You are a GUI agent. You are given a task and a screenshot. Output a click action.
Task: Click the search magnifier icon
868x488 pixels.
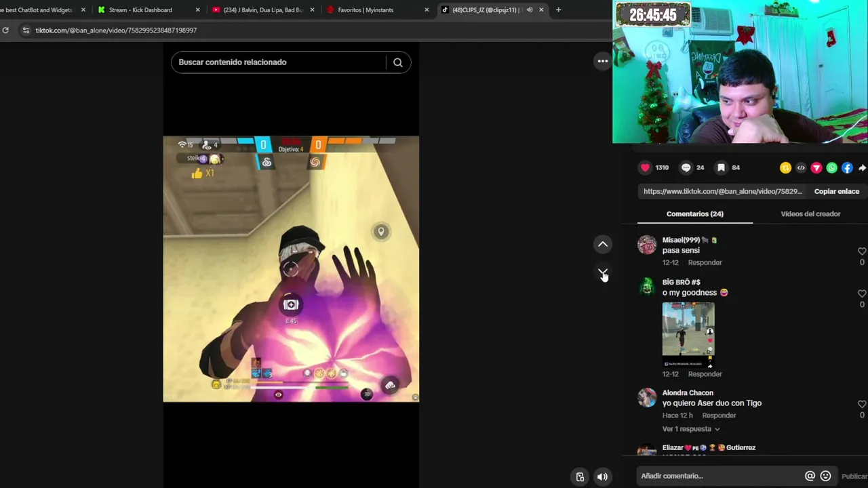398,62
